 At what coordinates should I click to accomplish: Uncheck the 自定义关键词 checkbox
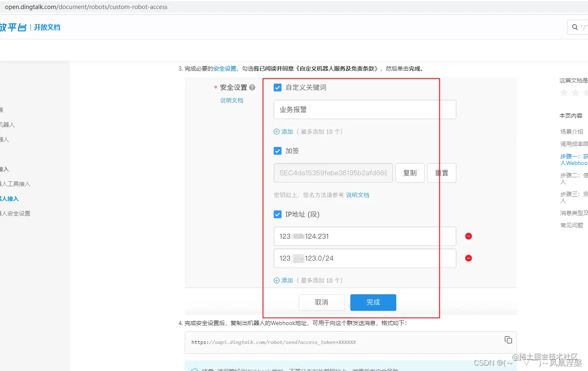pos(277,87)
